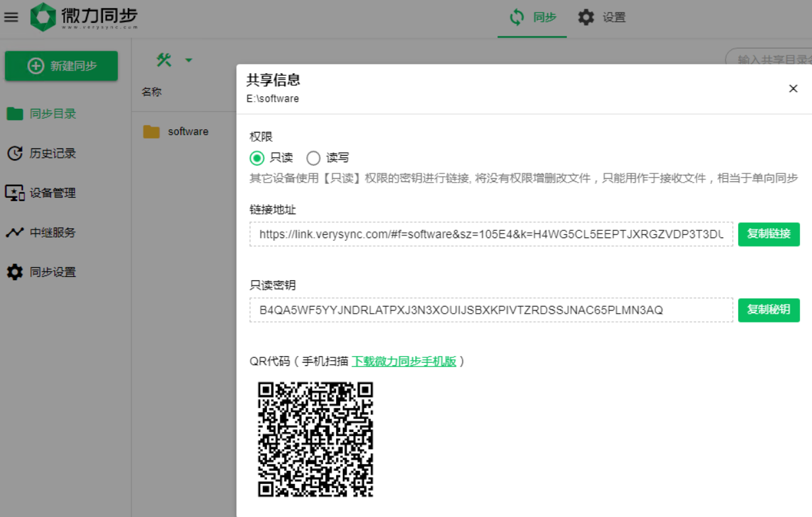
Task: Click the wrench tools icon
Action: click(x=164, y=60)
